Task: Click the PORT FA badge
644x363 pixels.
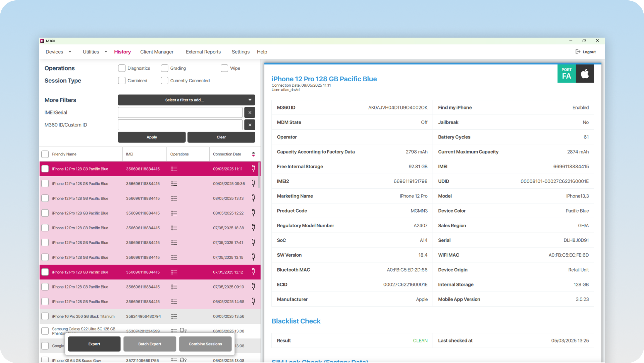Action: point(567,74)
